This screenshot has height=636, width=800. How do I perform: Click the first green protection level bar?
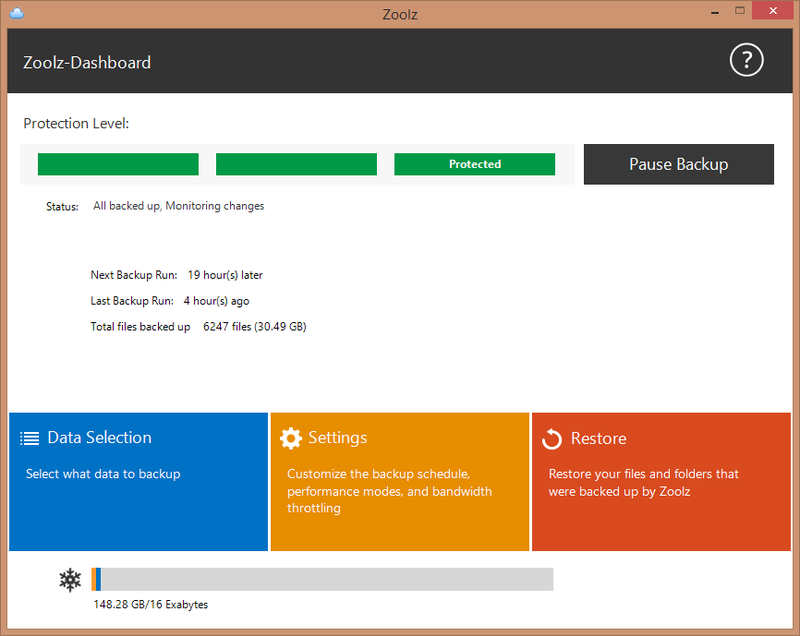(118, 164)
